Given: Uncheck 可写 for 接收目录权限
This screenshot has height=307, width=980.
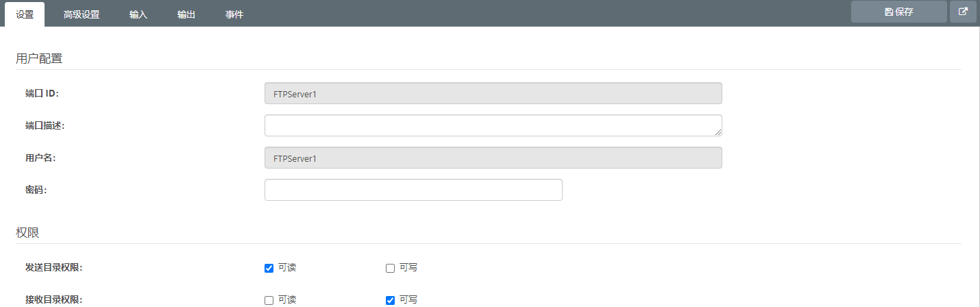Looking at the screenshot, I should click(391, 300).
